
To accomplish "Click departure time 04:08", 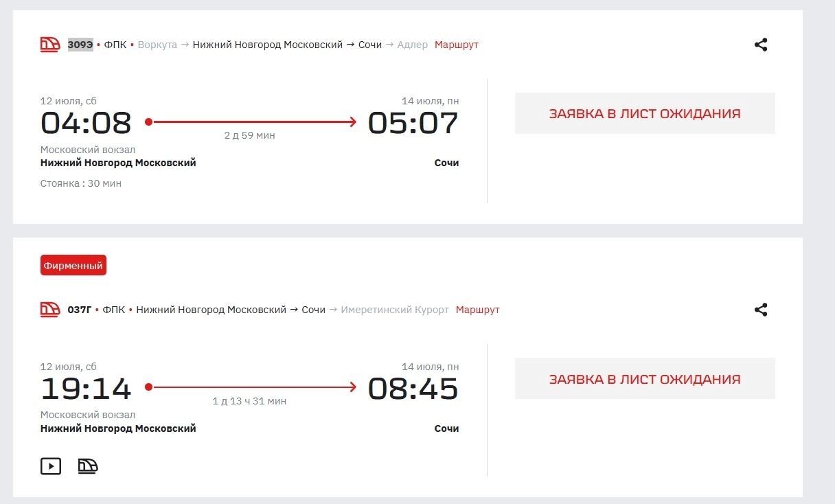I will coord(86,123).
